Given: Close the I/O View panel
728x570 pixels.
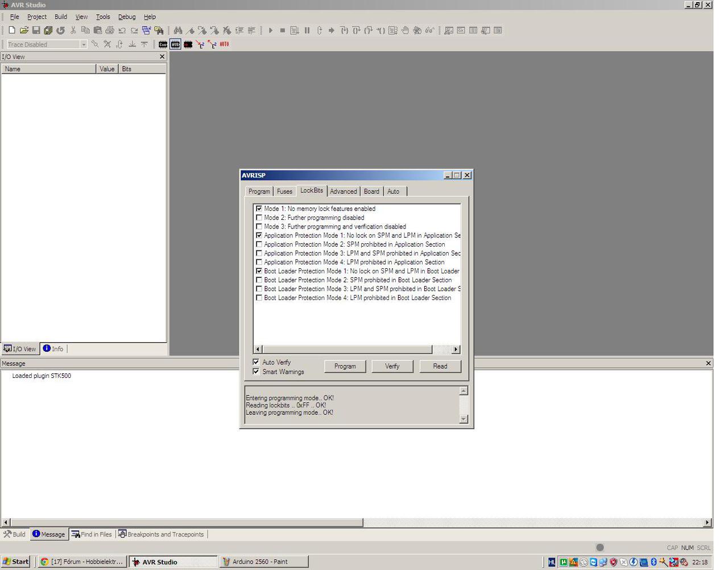Looking at the screenshot, I should click(162, 57).
